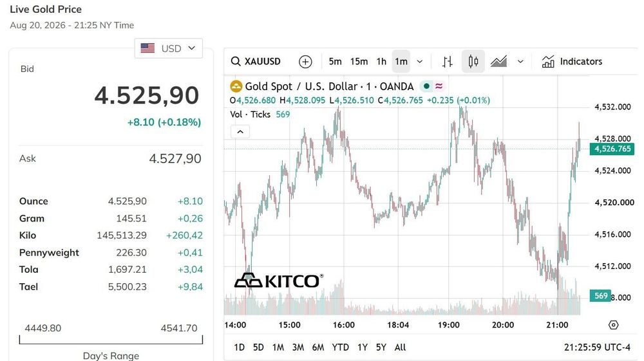
Task: Select the 5Y date range
Action: coord(381,347)
